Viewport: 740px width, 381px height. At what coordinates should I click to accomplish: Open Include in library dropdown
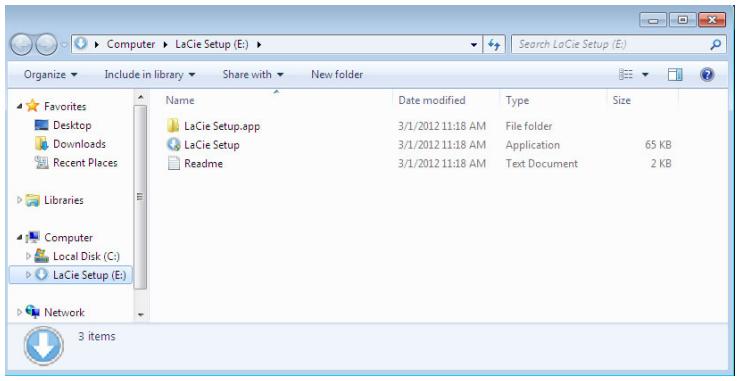click(x=150, y=74)
